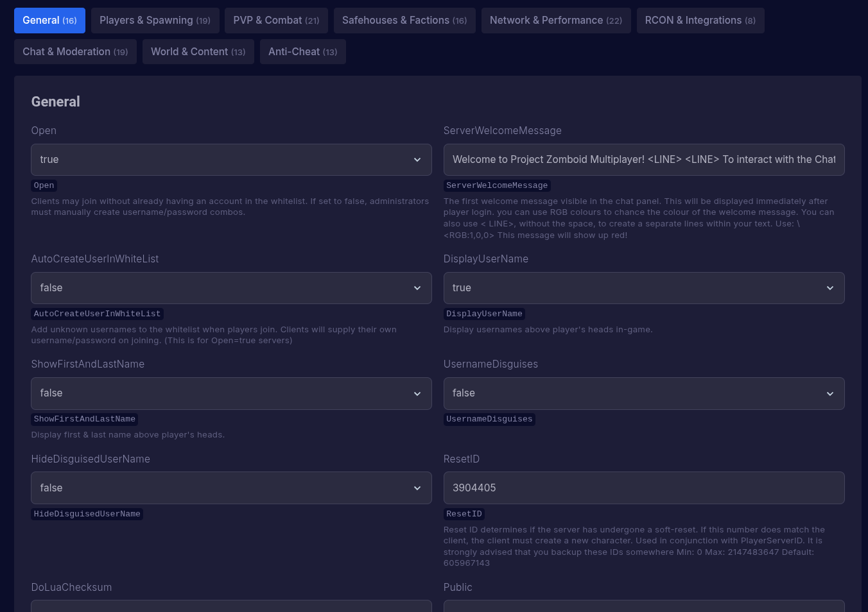Screen dimensions: 868x612
Task: Open the dropdown chevron for Open setting
Action: click(417, 159)
